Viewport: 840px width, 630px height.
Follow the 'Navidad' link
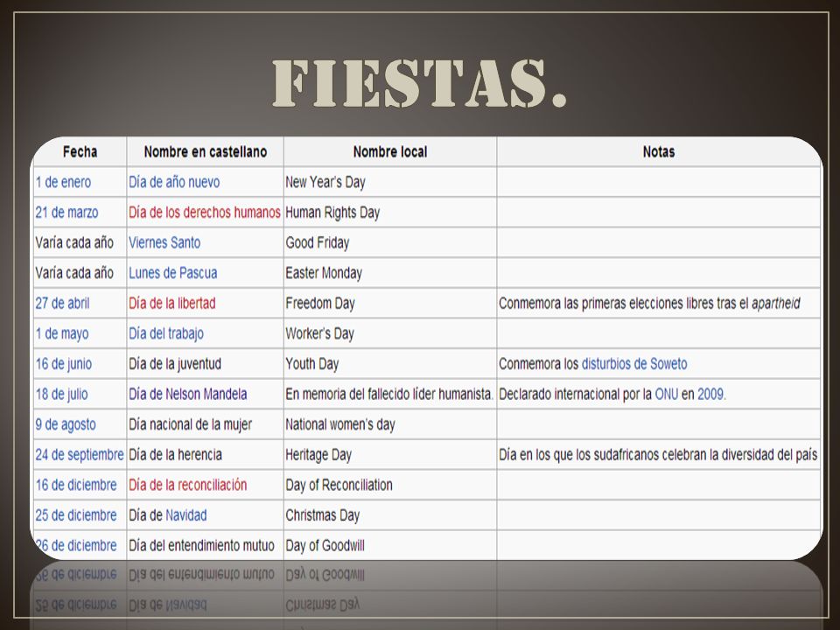(185, 515)
